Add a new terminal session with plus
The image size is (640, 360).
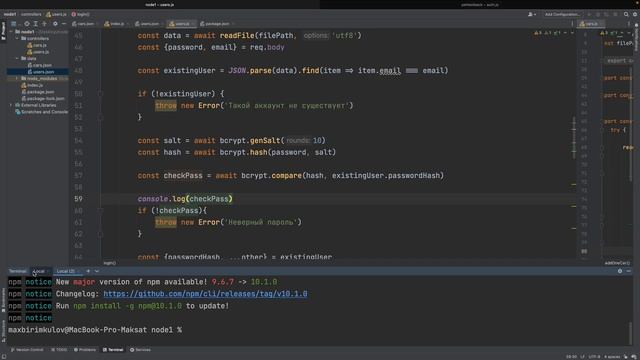pyautogui.click(x=88, y=271)
